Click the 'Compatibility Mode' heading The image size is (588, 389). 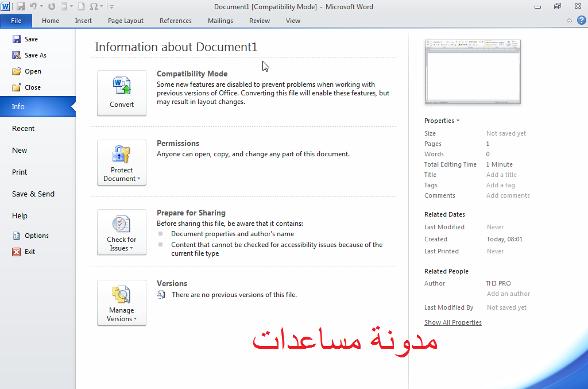click(192, 74)
